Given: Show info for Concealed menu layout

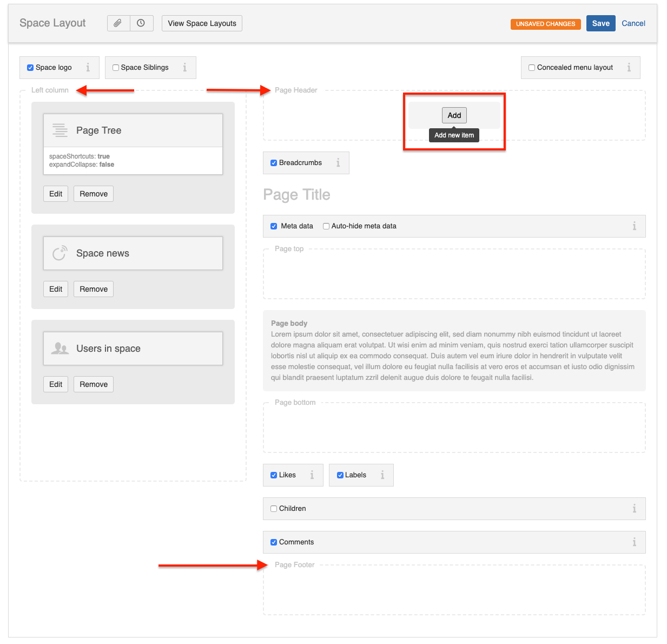Looking at the screenshot, I should pyautogui.click(x=629, y=68).
